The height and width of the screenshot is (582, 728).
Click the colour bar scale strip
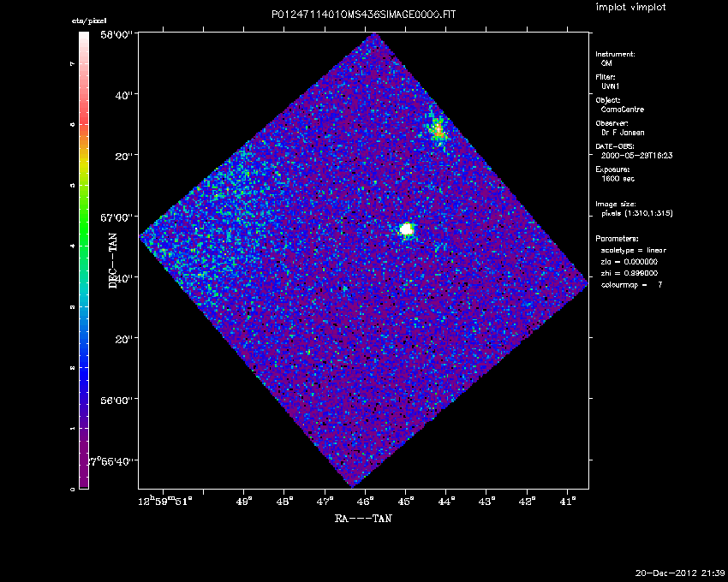point(84,260)
